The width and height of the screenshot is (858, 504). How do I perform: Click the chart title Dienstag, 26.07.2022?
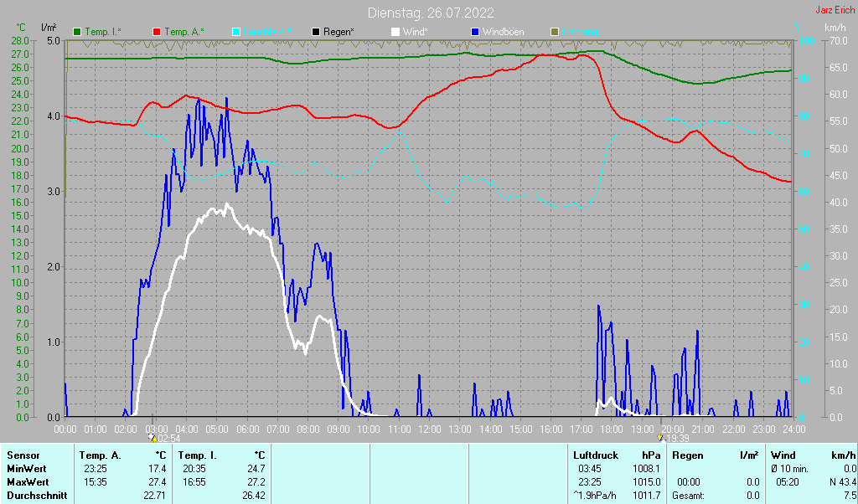pyautogui.click(x=431, y=13)
